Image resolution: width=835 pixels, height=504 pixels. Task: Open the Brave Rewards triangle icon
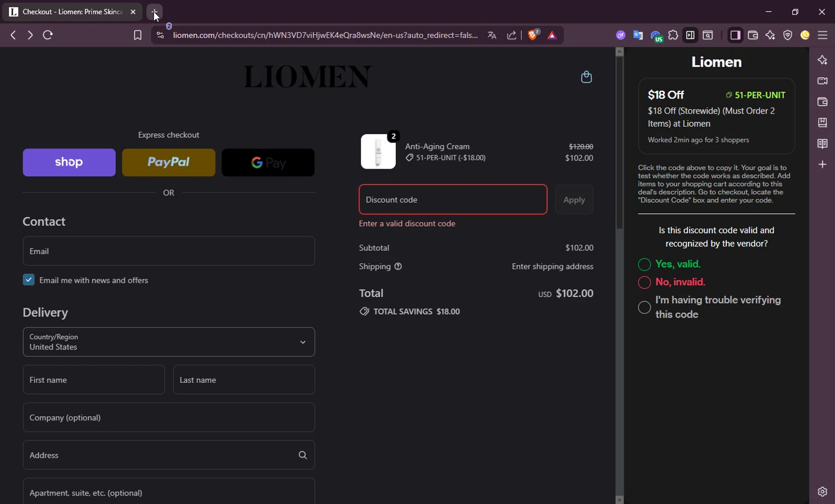[x=552, y=35]
